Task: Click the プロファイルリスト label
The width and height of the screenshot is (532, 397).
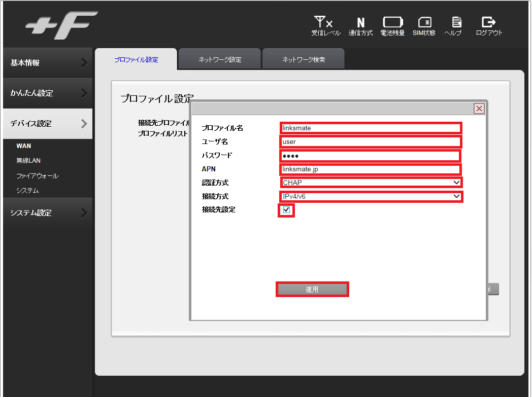Action: 162,133
